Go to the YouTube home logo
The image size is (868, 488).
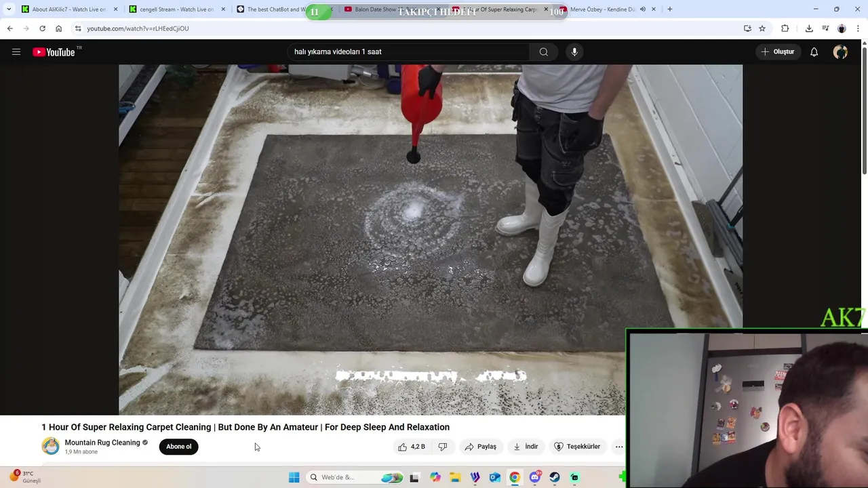click(x=54, y=52)
